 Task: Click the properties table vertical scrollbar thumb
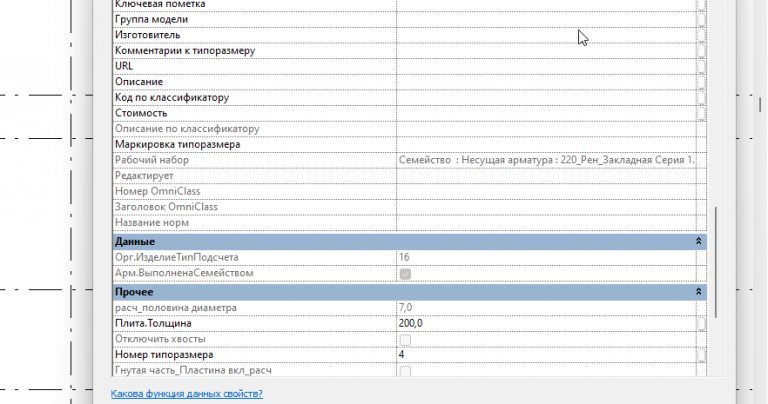(716, 262)
